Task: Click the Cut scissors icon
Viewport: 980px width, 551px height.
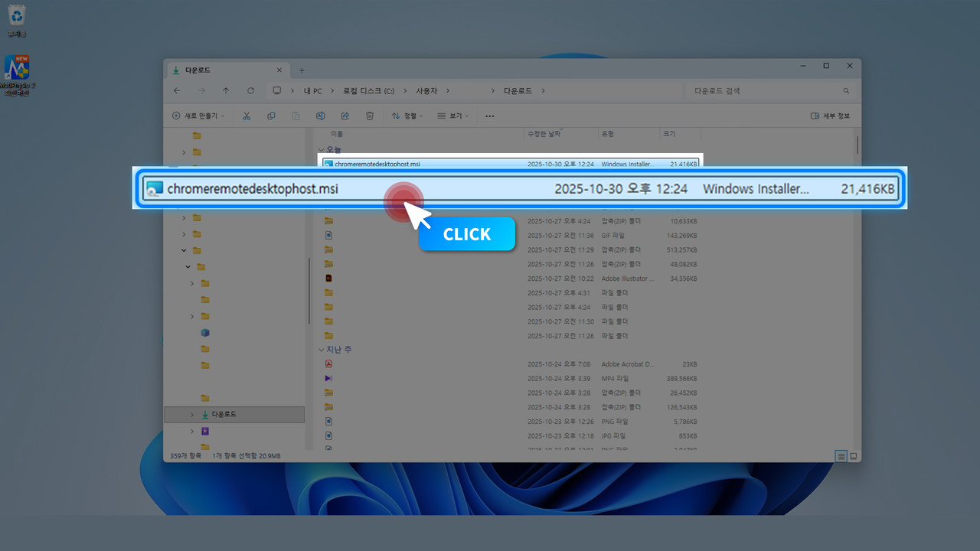Action: [247, 116]
